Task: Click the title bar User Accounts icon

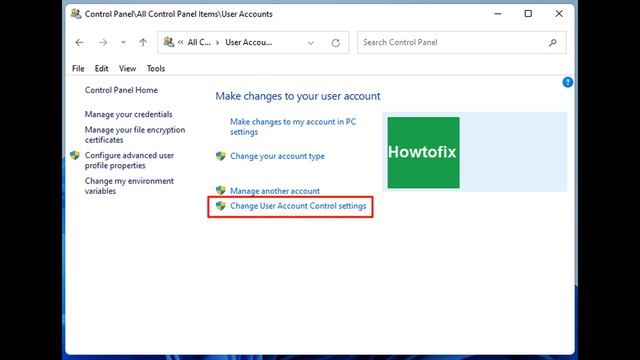Action: tap(76, 14)
